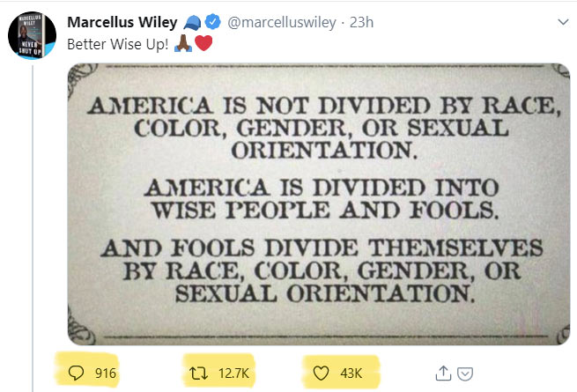The width and height of the screenshot is (577, 392).
Task: Click the vertical thread line under the avatar
Action: 33,220
